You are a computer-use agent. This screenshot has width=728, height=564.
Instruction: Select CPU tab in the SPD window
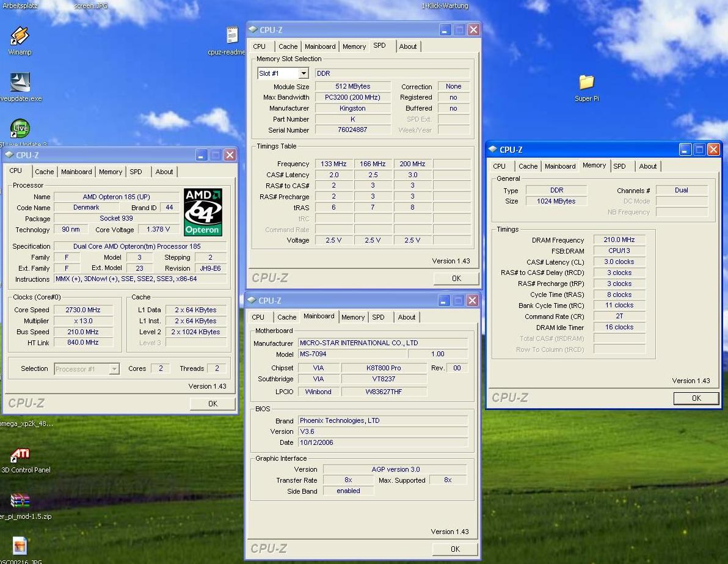(259, 46)
